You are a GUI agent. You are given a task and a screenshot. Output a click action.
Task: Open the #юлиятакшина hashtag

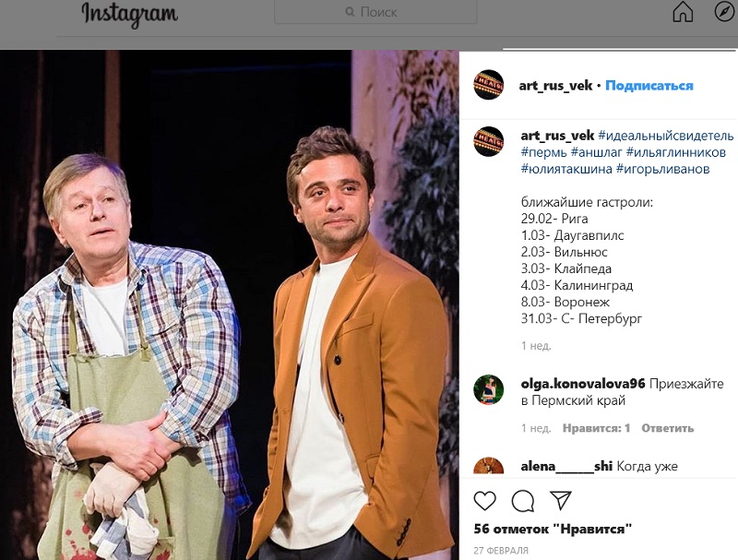pos(566,169)
